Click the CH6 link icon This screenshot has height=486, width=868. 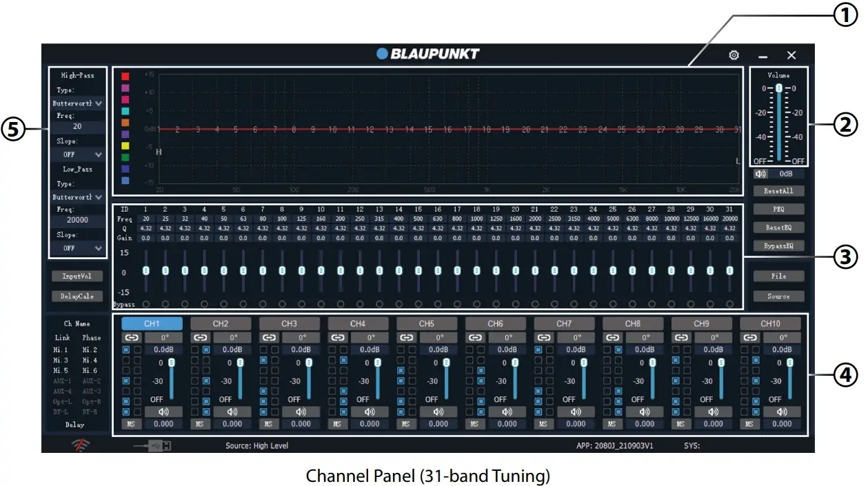tap(476, 338)
